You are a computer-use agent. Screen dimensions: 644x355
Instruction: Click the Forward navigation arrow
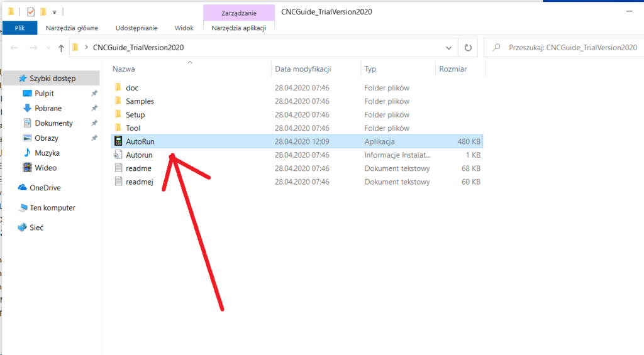(x=33, y=48)
